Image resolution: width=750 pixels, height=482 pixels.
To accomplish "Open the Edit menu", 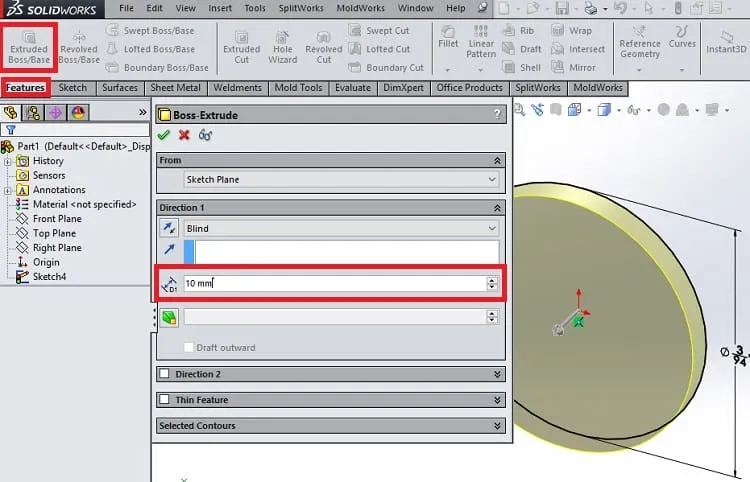I will (154, 8).
